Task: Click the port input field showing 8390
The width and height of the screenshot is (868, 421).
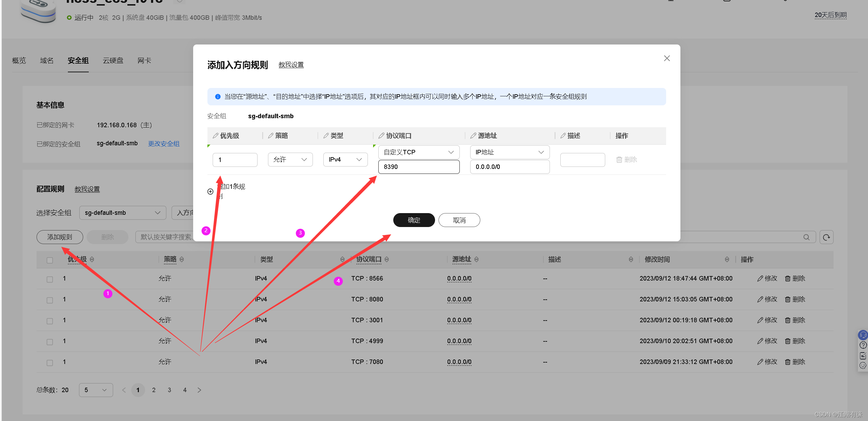Action: [419, 167]
